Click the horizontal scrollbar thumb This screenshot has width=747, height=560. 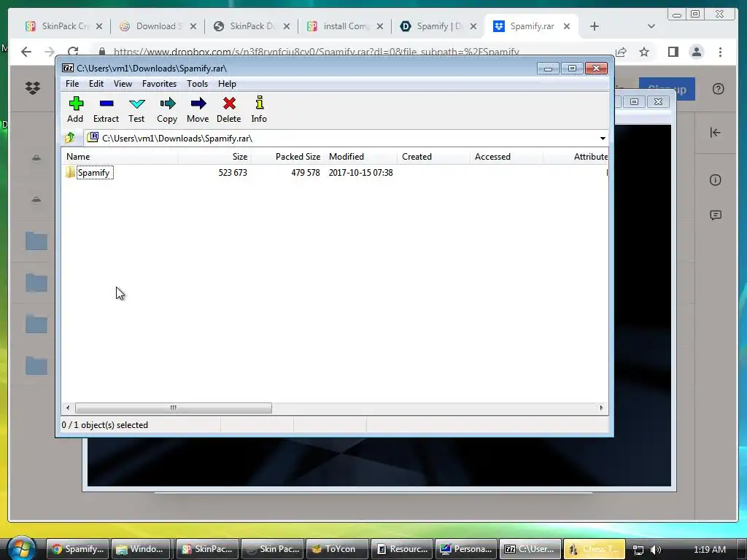pyautogui.click(x=174, y=408)
